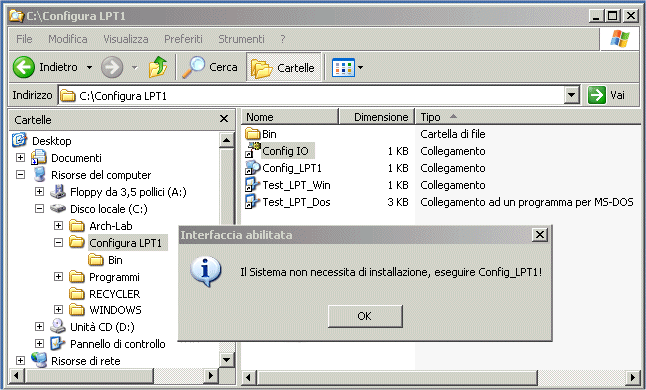
Task: Click the blue information icon in dialog
Action: point(206,271)
